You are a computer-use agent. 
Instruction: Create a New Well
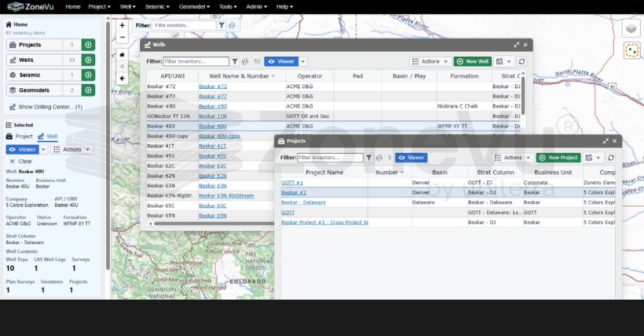(473, 62)
